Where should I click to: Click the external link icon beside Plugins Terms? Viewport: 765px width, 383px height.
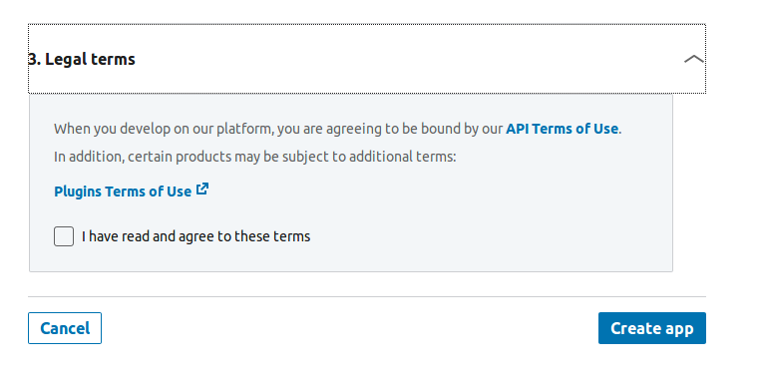pos(202,189)
